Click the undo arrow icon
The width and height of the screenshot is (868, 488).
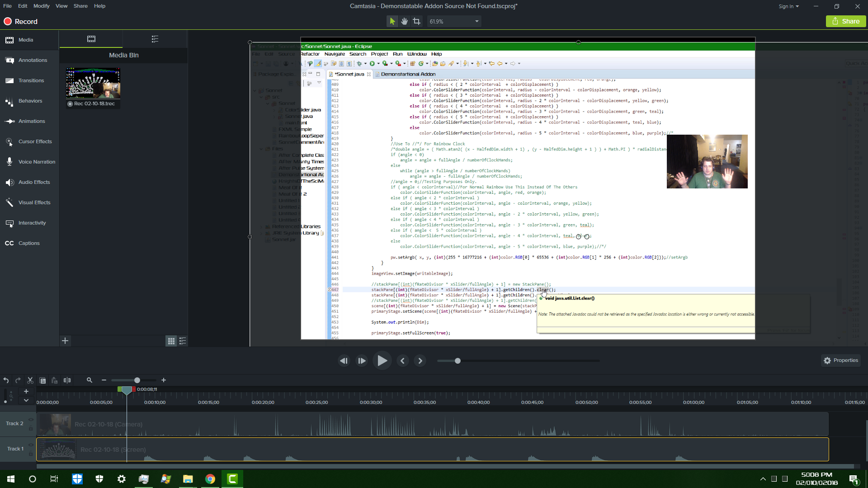click(x=6, y=380)
